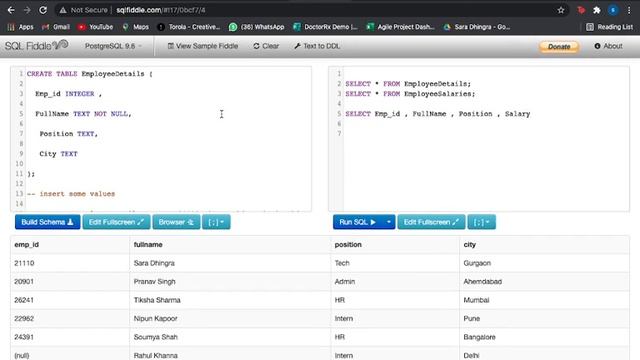Open the Reading List
This screenshot has width=640, height=360.
609,27
